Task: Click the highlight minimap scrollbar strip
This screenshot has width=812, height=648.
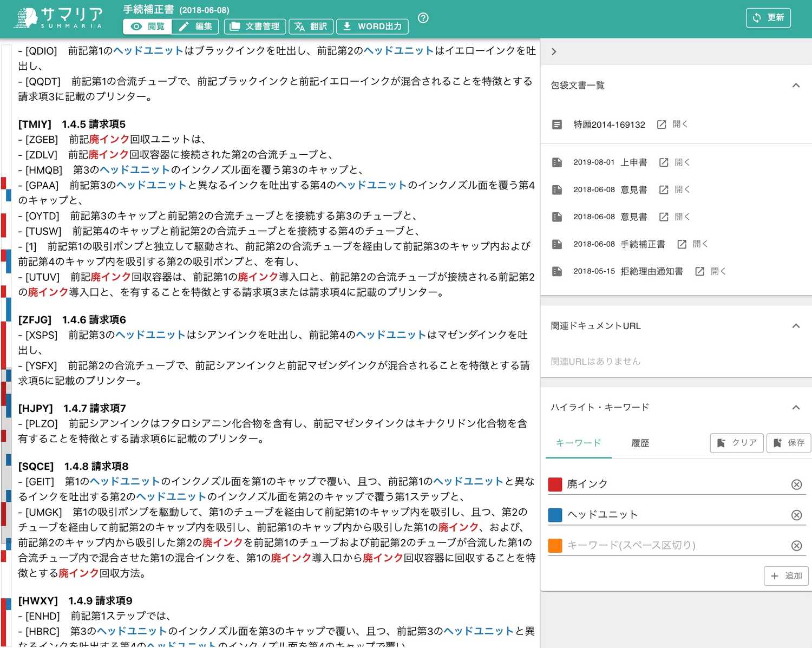Action: coord(6,346)
